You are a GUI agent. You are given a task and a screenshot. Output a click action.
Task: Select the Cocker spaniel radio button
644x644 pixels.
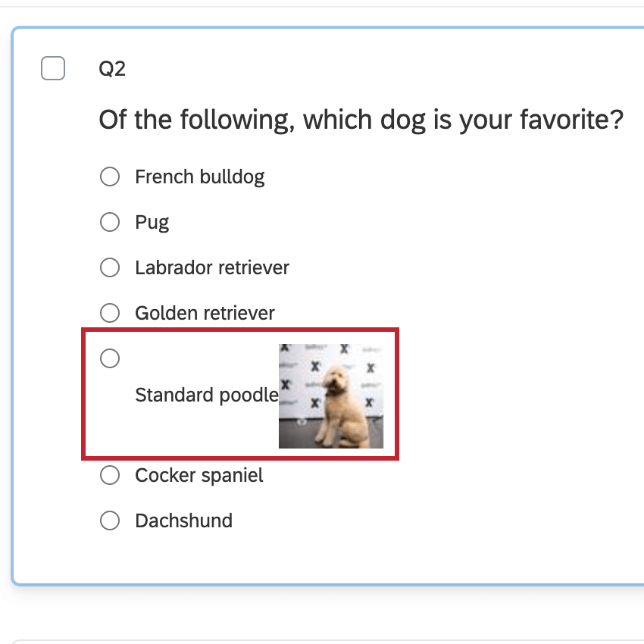110,475
